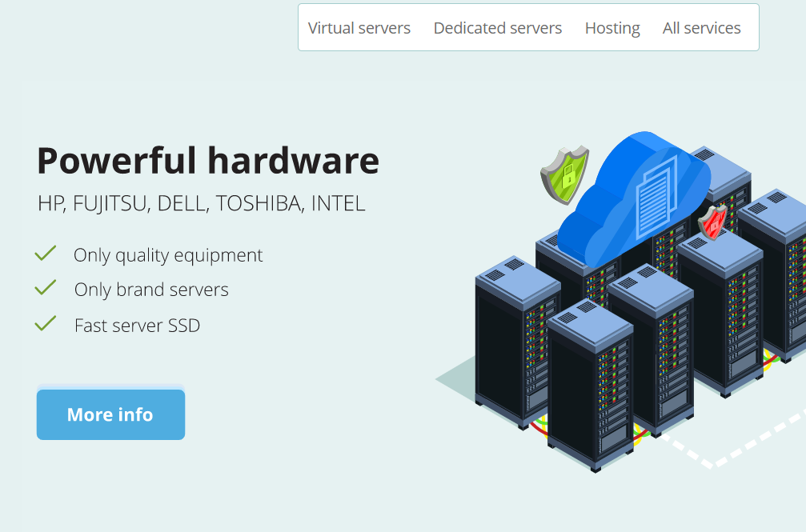Click the More info button
Image resolution: width=806 pixels, height=532 pixels.
point(110,414)
